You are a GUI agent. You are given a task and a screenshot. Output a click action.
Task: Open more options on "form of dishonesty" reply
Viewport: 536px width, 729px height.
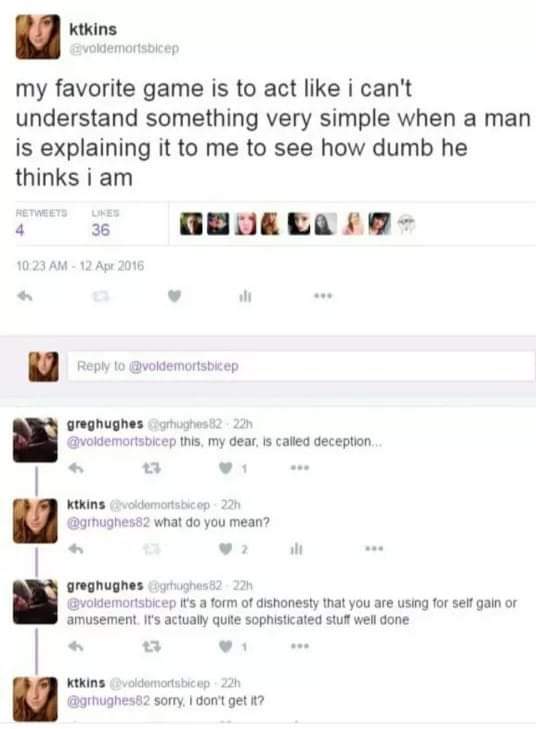(300, 646)
